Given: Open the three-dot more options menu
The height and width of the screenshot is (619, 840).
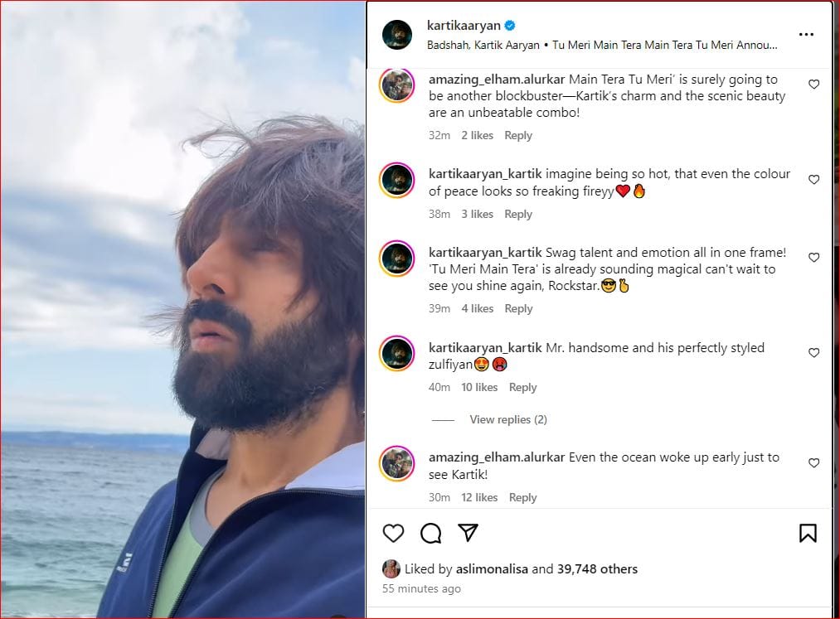Looking at the screenshot, I should tap(806, 34).
